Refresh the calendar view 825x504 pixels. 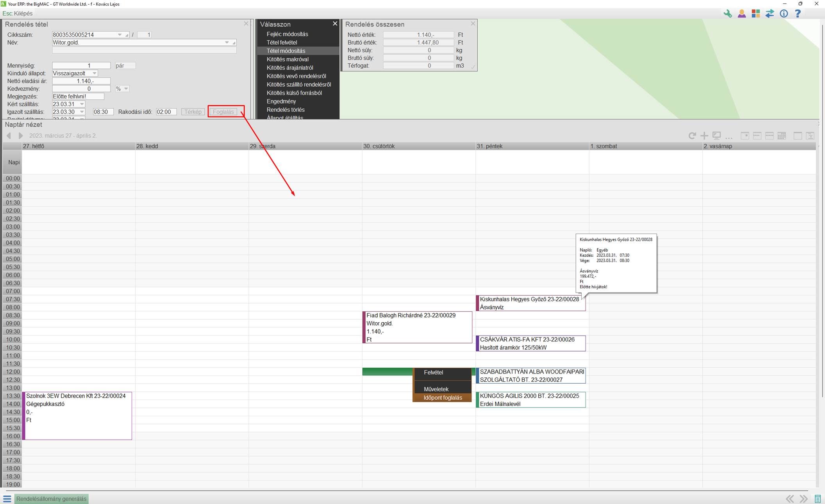692,136
